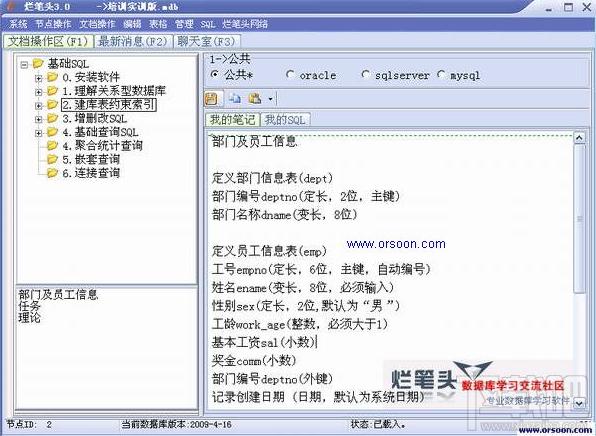This screenshot has width=596, height=436.
Task: Open the 文档操作 menu
Action: [x=97, y=24]
